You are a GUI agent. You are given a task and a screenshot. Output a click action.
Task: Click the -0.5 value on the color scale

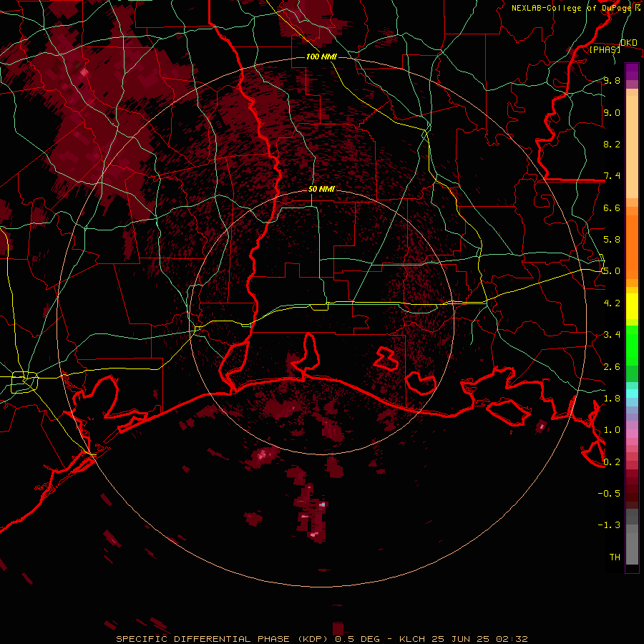click(609, 493)
